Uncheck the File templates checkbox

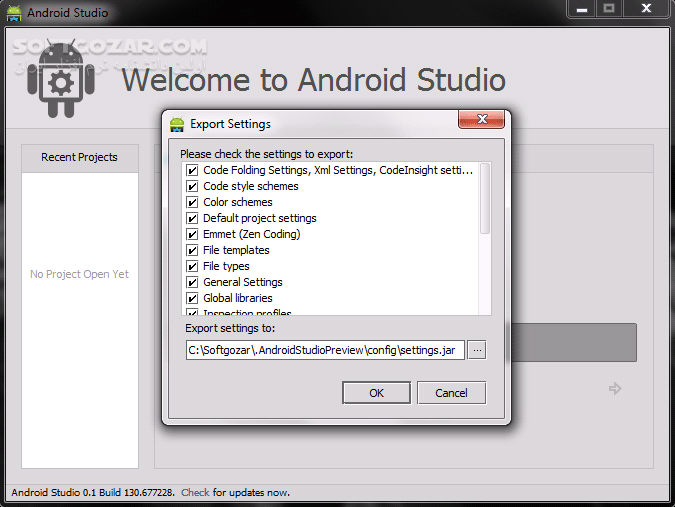click(x=192, y=250)
